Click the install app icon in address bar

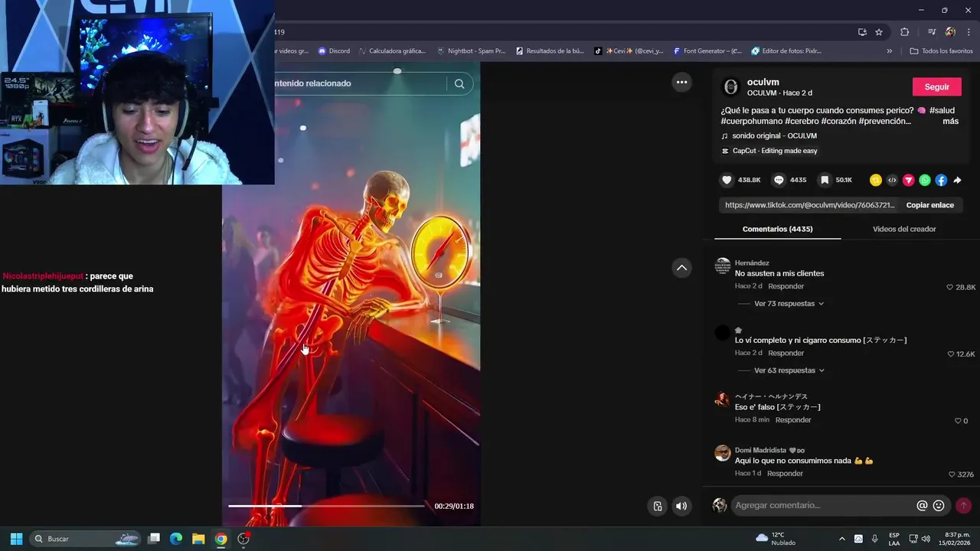[x=862, y=32]
